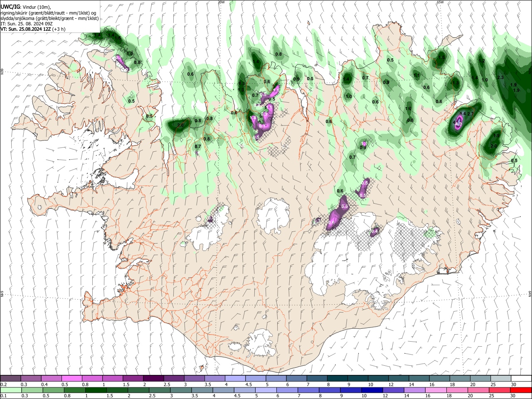Click the violet swatch between 14 and 16, lower row
Screen dimensions: 532x399
click(x=414, y=390)
